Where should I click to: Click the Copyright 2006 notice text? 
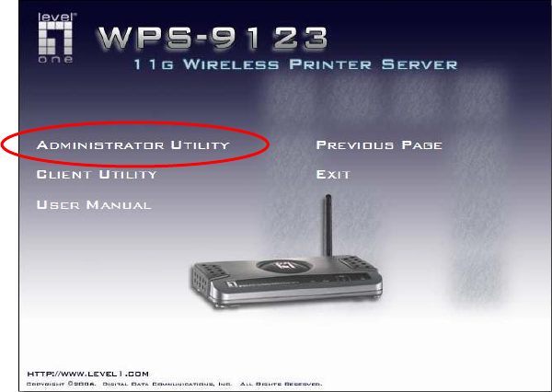62,384
